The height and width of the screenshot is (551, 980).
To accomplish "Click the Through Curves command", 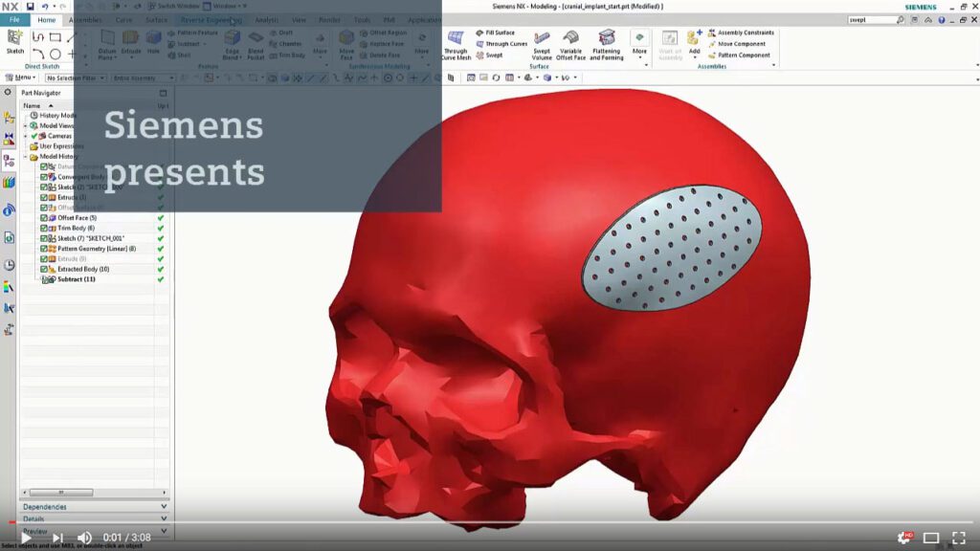I will 501,44.
